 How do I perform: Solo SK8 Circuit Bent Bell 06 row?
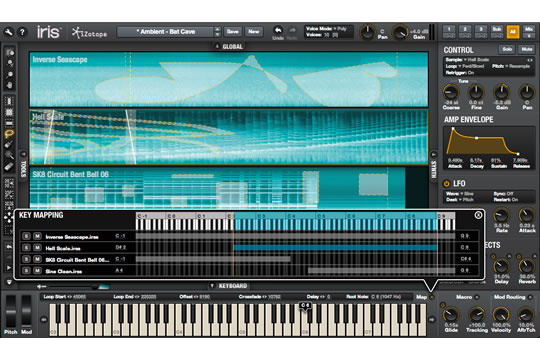(26, 259)
